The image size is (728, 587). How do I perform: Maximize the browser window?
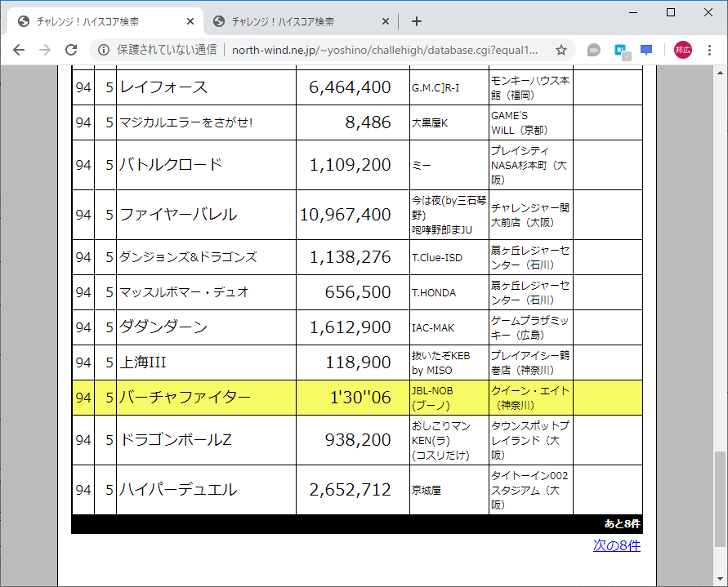671,12
